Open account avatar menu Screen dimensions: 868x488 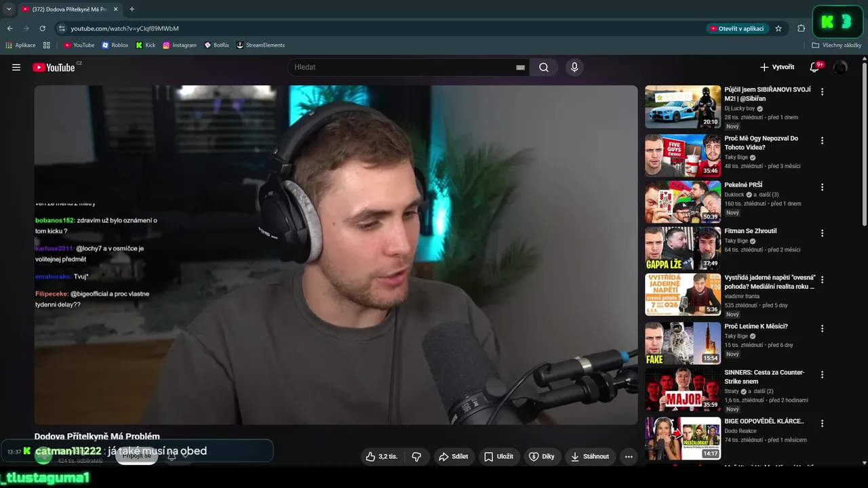coord(840,67)
